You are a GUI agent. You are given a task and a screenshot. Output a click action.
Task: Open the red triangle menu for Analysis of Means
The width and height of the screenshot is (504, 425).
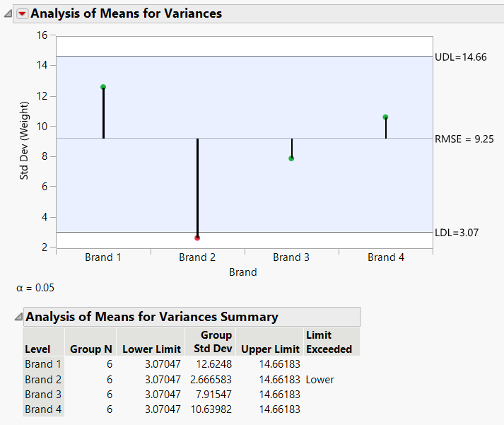pyautogui.click(x=22, y=13)
